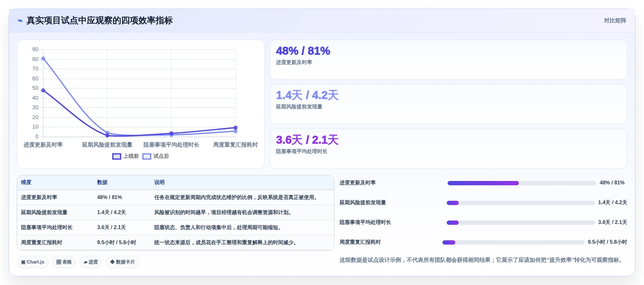Click the 延期风险提前发现量 chart axis label
The image size is (644, 285).
pos(107,145)
